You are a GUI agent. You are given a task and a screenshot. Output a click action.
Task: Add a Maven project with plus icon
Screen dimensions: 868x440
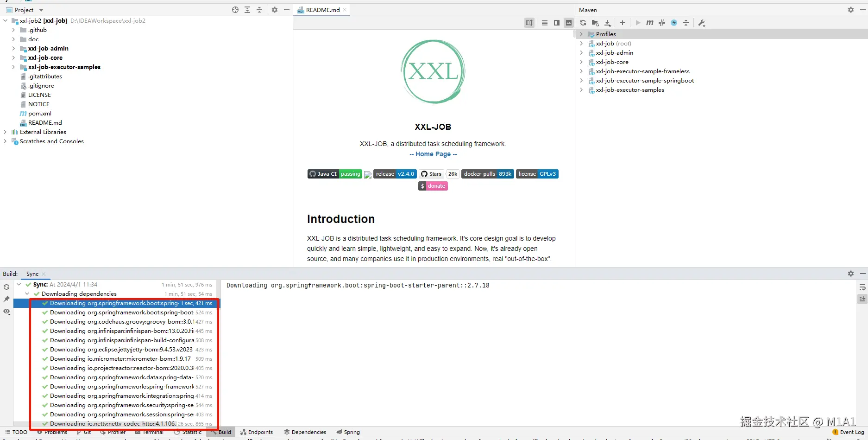pos(623,23)
